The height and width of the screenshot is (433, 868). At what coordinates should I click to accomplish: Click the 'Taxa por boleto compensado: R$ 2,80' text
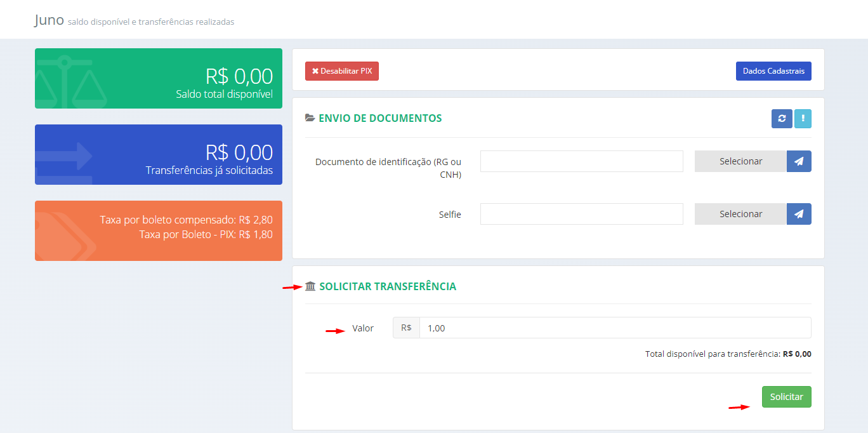click(x=187, y=220)
